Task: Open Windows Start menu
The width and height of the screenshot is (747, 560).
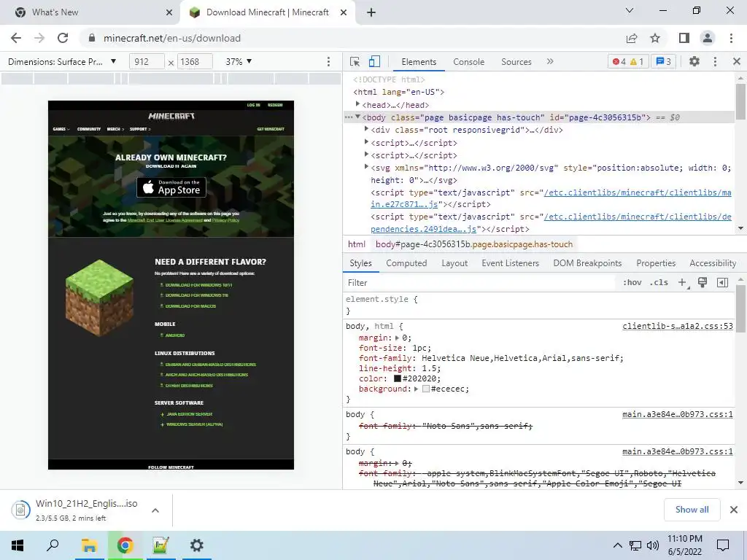Action: [x=18, y=545]
